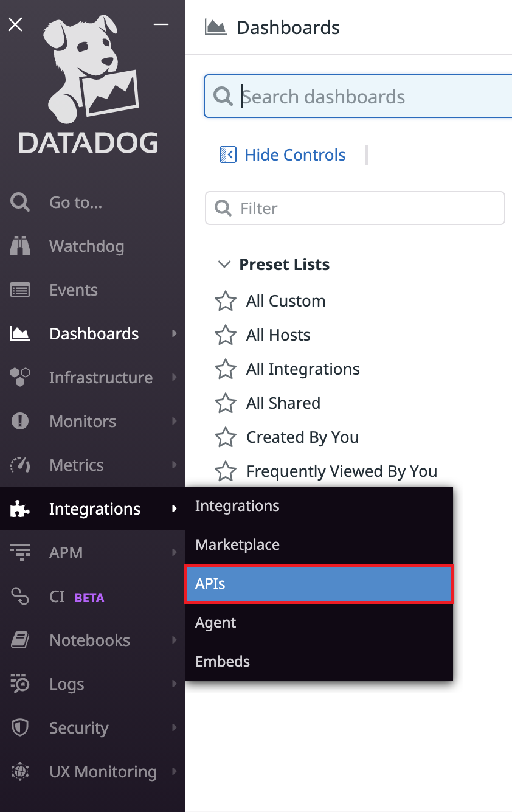Favorite the All Hosts list star
The width and height of the screenshot is (512, 812).
[226, 335]
